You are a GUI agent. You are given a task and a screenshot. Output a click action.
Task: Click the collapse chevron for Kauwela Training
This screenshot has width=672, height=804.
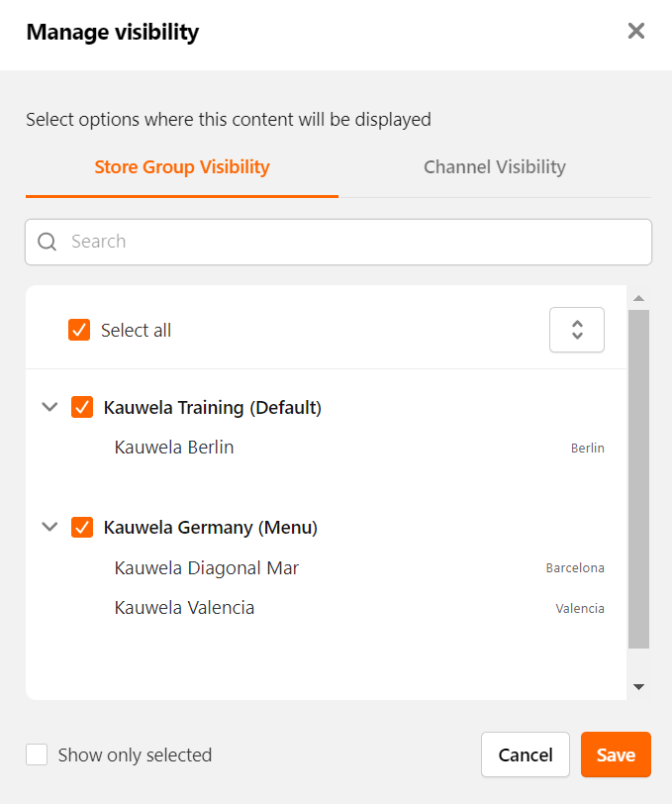[x=49, y=406]
